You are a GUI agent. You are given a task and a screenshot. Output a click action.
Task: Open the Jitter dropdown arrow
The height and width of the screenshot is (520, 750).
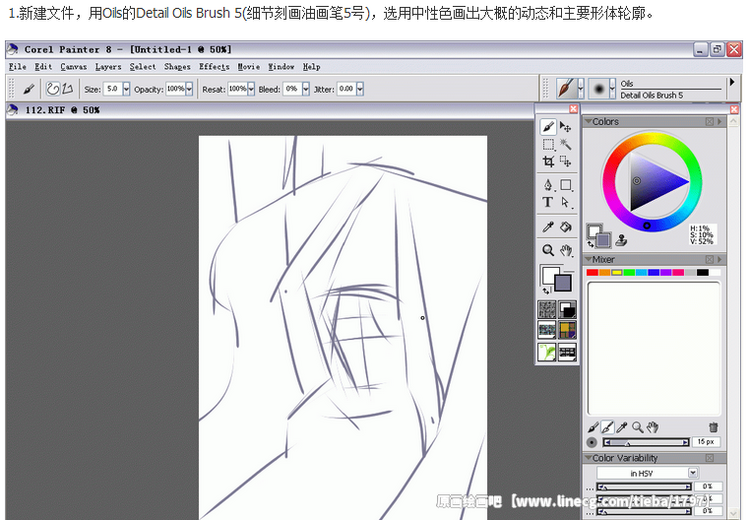point(360,89)
